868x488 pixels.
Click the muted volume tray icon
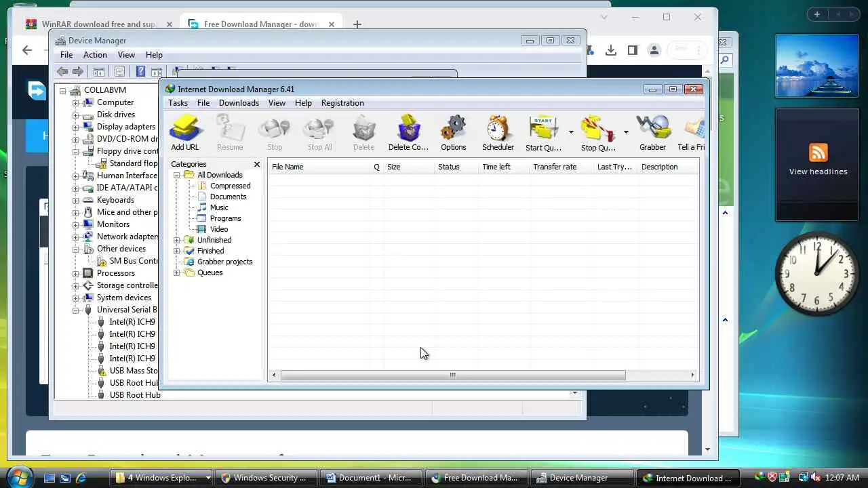tap(816, 477)
